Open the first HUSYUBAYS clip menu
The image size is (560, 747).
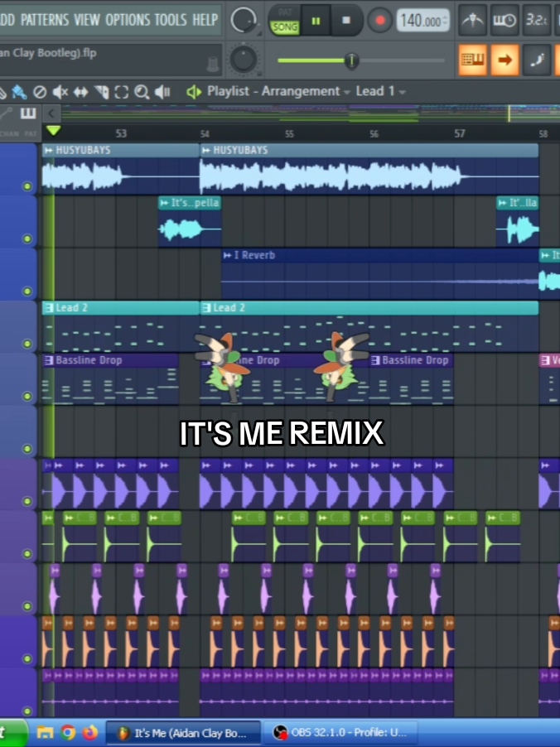[x=48, y=151]
